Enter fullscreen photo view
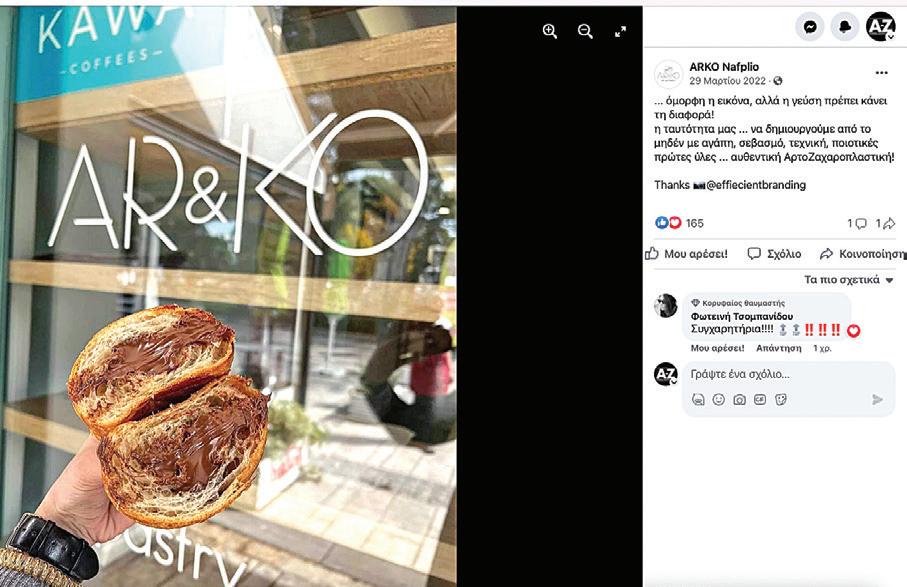The height and width of the screenshot is (587, 907). click(x=620, y=32)
